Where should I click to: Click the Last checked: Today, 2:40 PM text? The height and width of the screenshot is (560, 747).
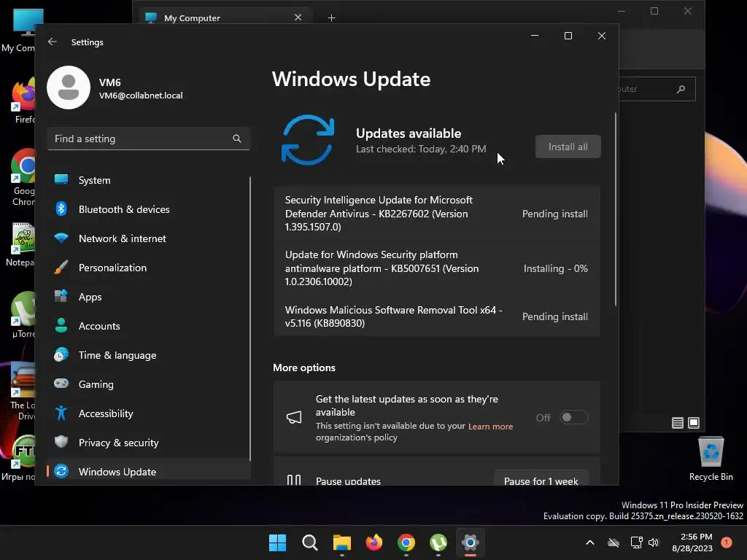point(421,149)
